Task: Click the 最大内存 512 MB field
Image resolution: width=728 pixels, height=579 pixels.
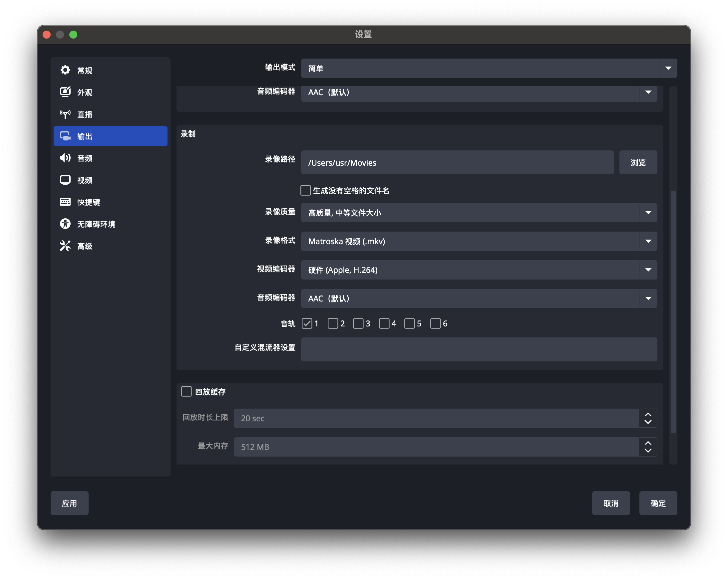Action: click(x=436, y=447)
